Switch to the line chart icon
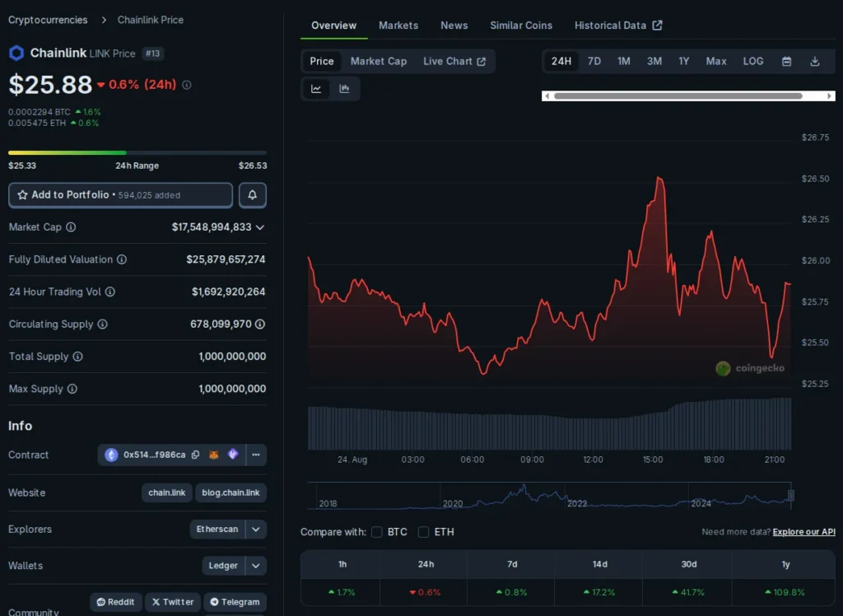The height and width of the screenshot is (616, 843). (x=316, y=89)
